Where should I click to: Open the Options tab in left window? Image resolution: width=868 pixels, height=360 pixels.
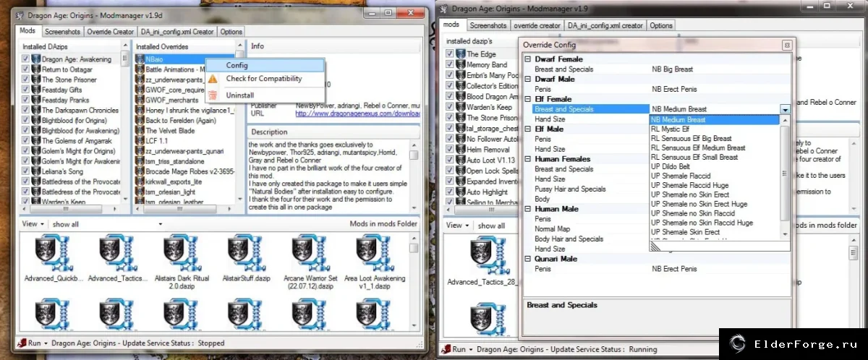231,32
